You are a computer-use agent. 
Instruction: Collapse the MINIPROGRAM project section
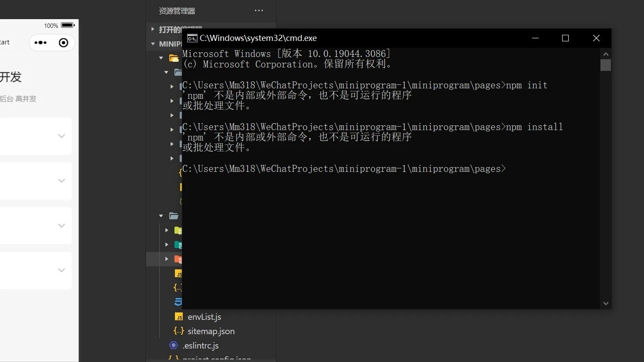153,44
